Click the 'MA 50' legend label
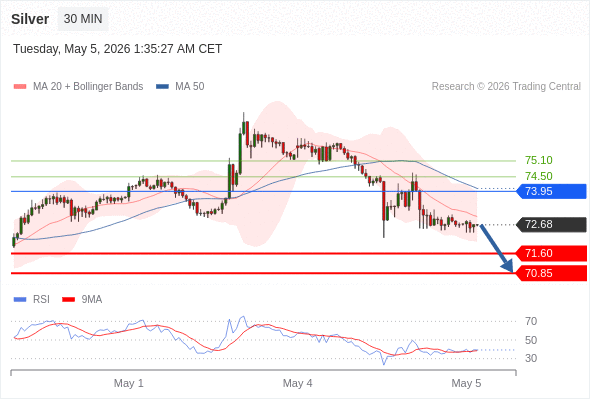 (190, 87)
